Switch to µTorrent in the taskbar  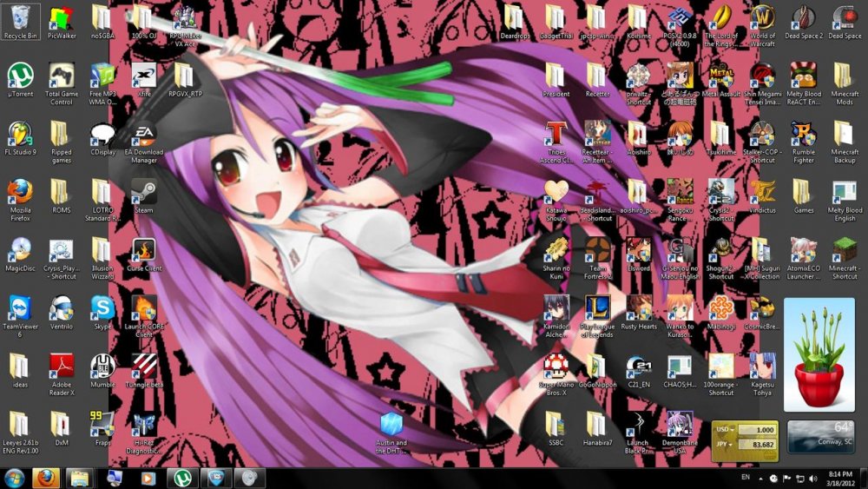[x=181, y=478]
